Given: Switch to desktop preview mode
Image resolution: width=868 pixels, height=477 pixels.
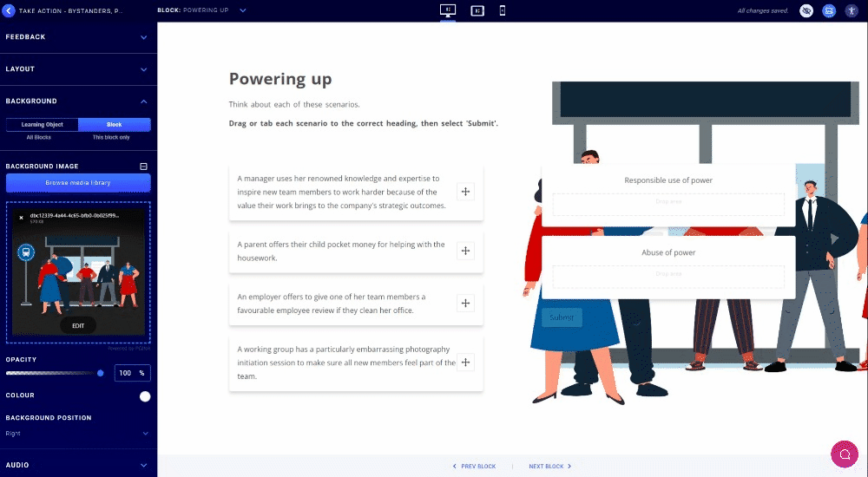Looking at the screenshot, I should pos(448,10).
